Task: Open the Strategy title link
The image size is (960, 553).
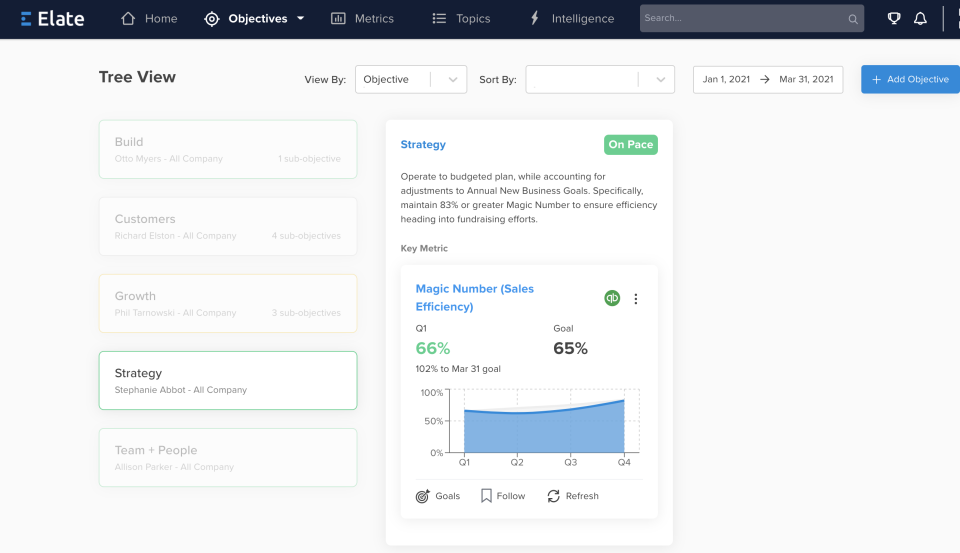Action: (x=423, y=145)
